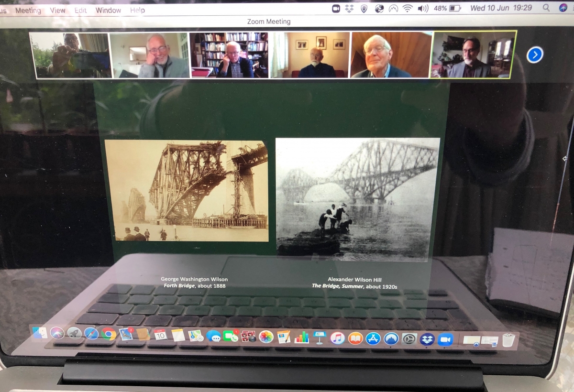Viewport: 574px width, 392px height.
Task: Open the colorful Photos flower icon
Action: click(x=266, y=337)
